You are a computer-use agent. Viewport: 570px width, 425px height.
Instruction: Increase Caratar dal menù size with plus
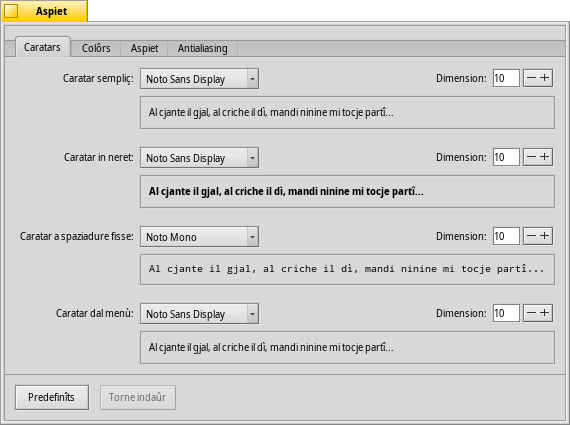[x=545, y=313]
